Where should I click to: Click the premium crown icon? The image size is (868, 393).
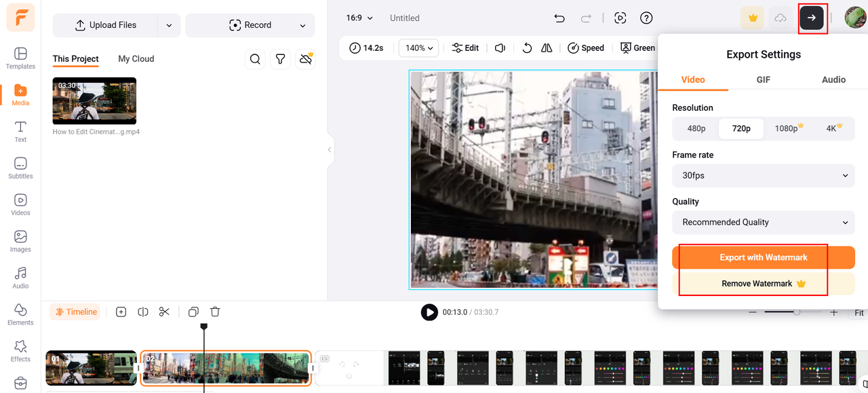click(x=753, y=18)
